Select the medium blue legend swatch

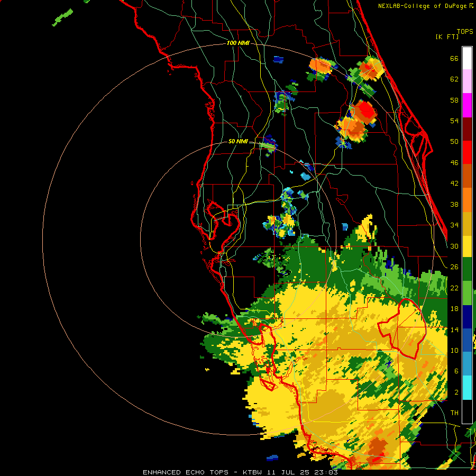tap(467, 340)
